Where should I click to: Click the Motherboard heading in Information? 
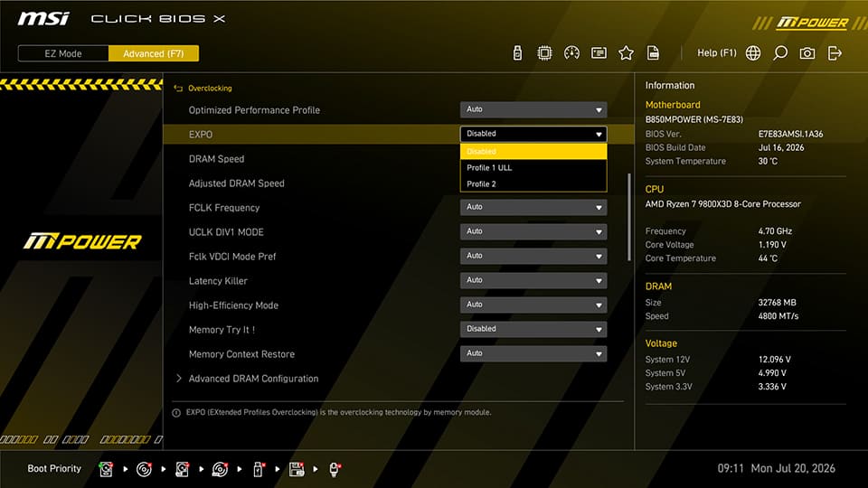tap(673, 105)
